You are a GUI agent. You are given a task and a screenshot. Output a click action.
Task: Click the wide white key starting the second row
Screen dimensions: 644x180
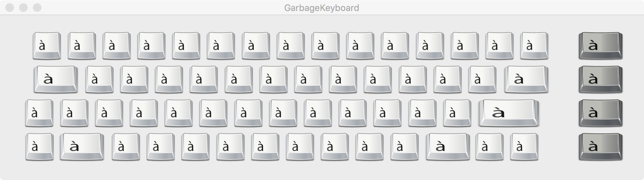[x=56, y=79]
